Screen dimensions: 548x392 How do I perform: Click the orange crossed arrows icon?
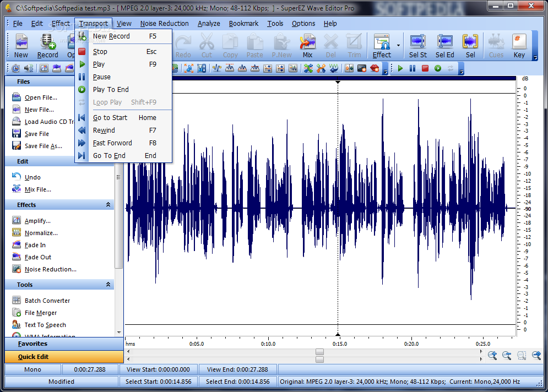(x=321, y=68)
